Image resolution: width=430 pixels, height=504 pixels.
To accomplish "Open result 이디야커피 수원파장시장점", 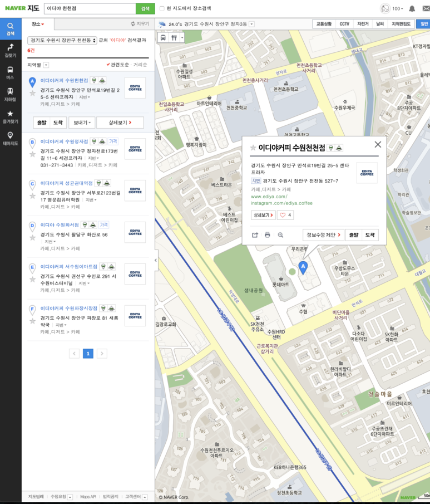I will point(69,309).
